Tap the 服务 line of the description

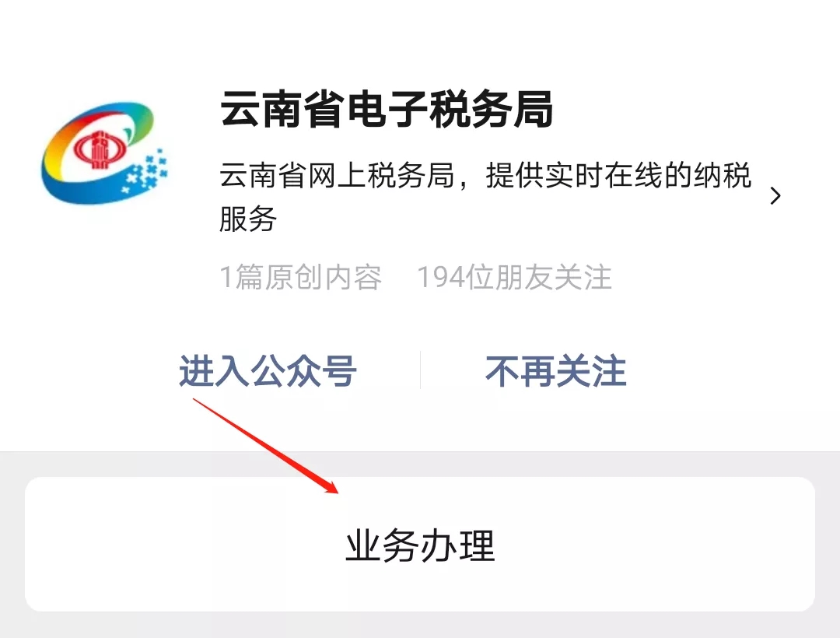tap(248, 219)
